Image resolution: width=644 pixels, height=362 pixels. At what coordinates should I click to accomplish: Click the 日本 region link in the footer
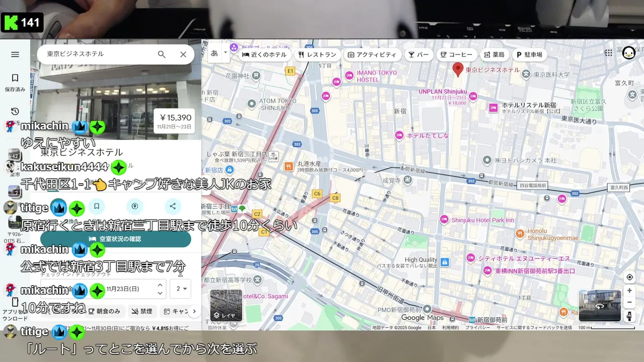(x=432, y=328)
